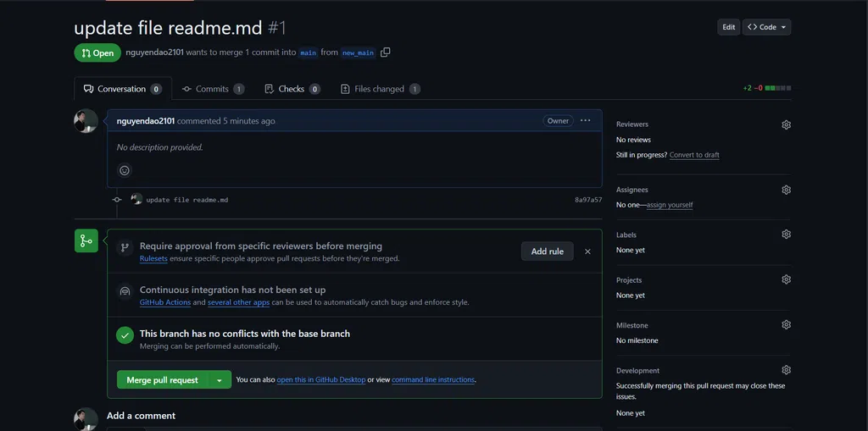Open commit message update file readme.md

pyautogui.click(x=187, y=200)
